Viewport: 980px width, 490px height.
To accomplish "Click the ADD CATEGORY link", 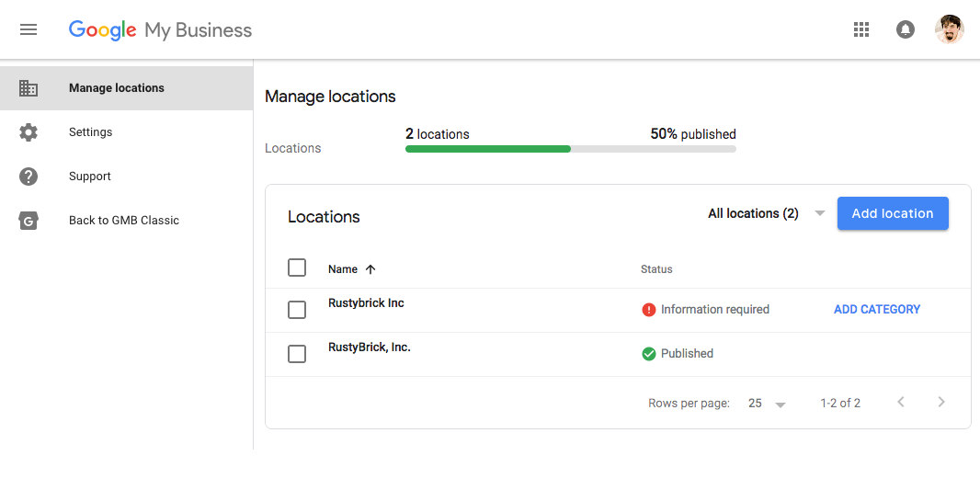I will 876,310.
